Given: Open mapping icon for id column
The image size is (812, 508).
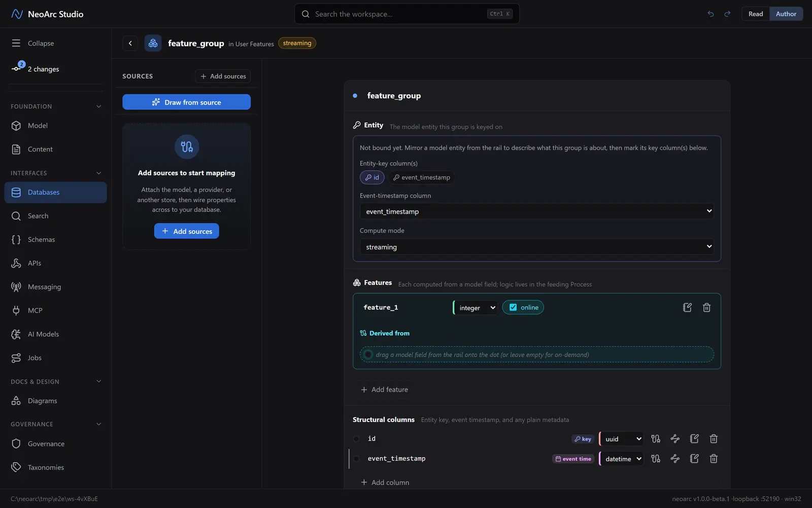Looking at the screenshot, I should click(x=656, y=438).
